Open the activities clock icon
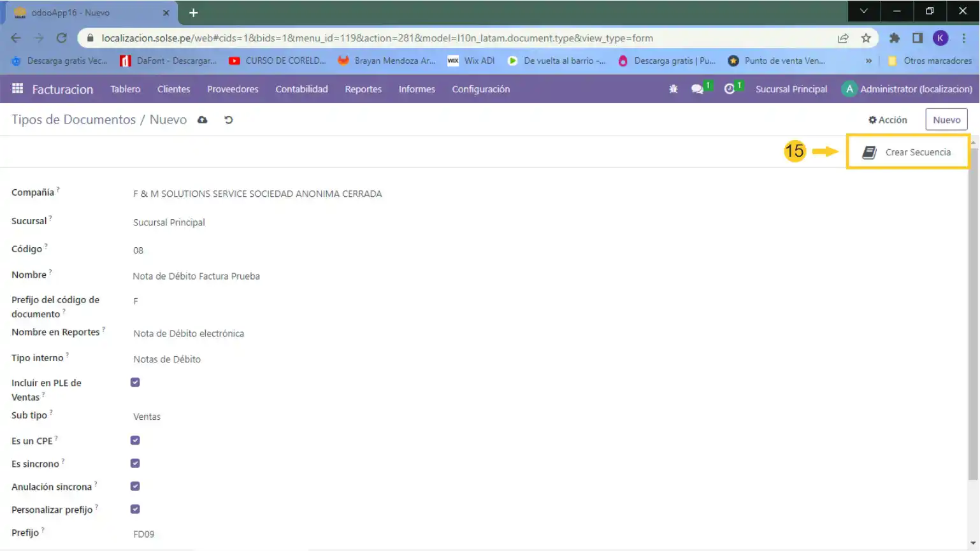This screenshot has width=980, height=551. (x=730, y=89)
